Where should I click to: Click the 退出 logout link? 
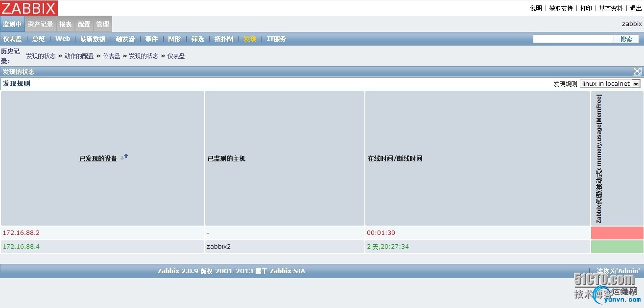coord(636,8)
